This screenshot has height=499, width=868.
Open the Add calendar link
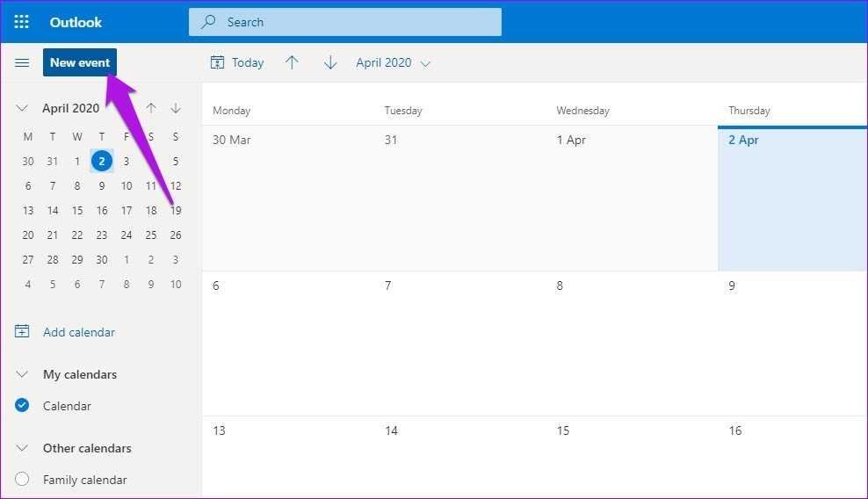tap(79, 332)
